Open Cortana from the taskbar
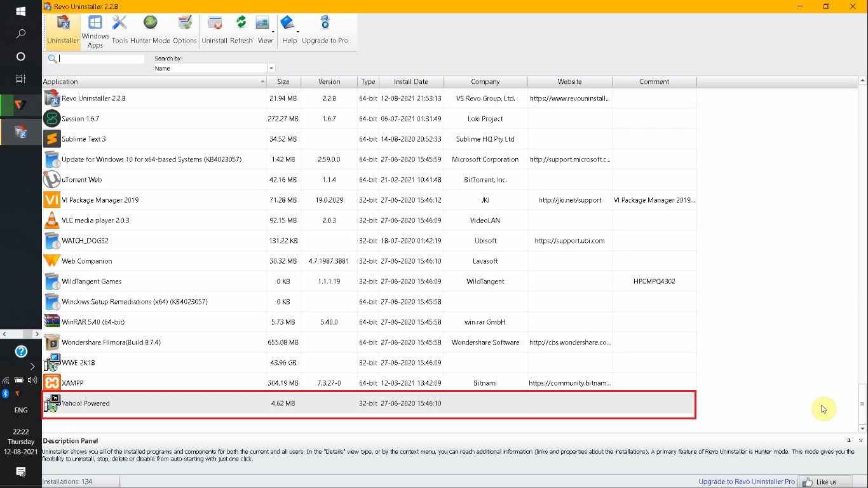 pos(20,57)
